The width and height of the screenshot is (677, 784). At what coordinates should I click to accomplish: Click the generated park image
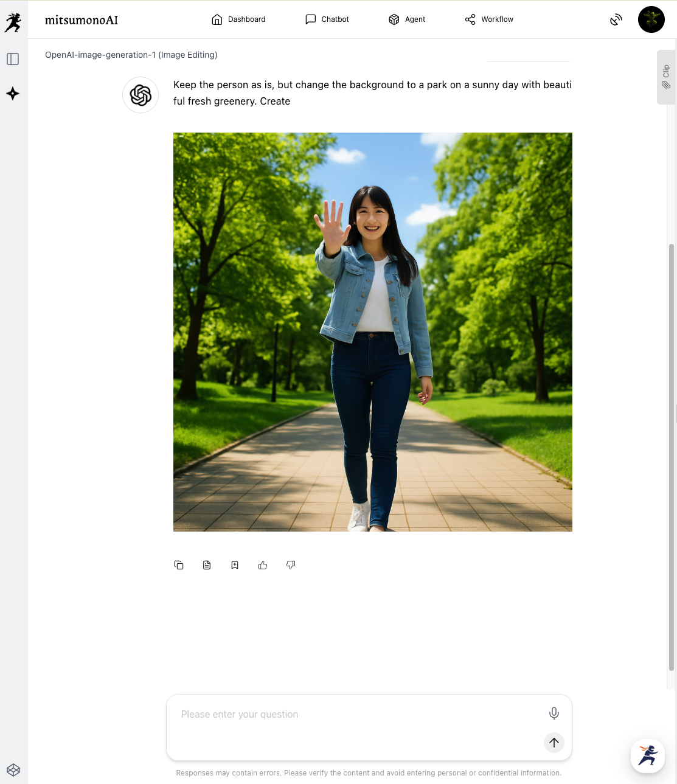[372, 331]
